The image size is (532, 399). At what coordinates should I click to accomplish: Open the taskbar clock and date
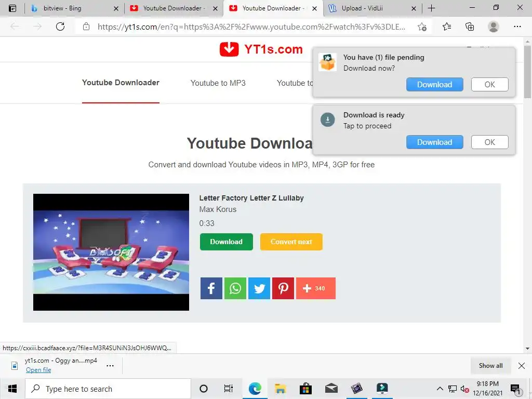pos(487,389)
